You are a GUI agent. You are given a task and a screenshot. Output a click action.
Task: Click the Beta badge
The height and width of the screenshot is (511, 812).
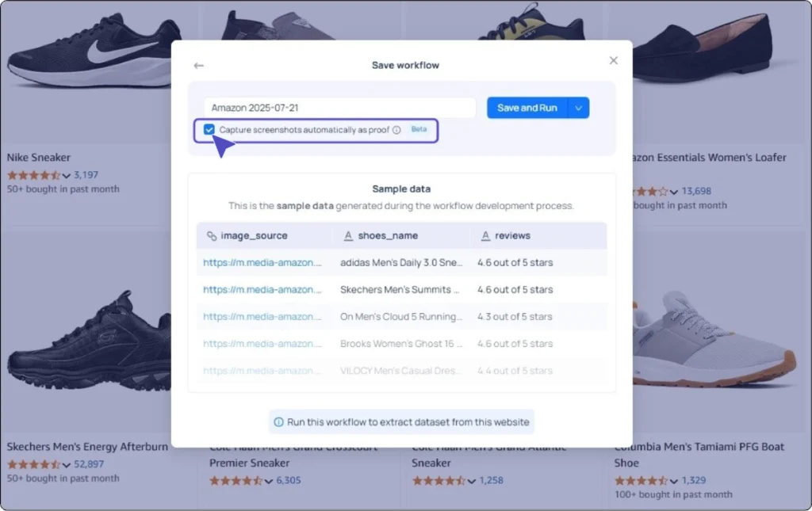(419, 129)
